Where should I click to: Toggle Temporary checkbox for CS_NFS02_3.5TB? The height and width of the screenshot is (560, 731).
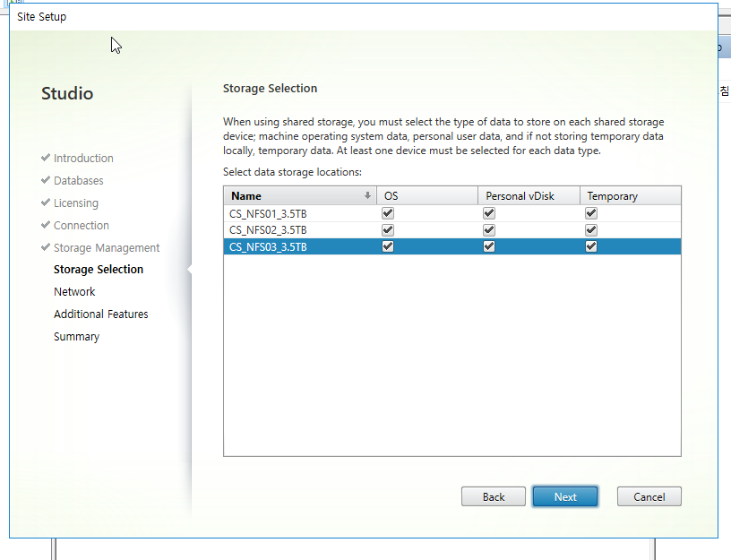[590, 230]
